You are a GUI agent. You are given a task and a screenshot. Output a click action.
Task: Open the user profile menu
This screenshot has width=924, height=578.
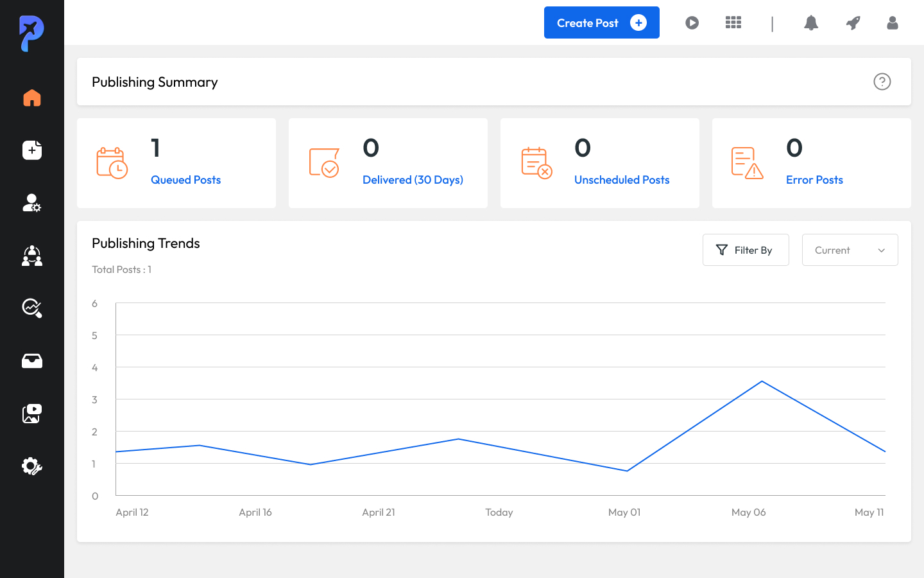[x=892, y=23]
